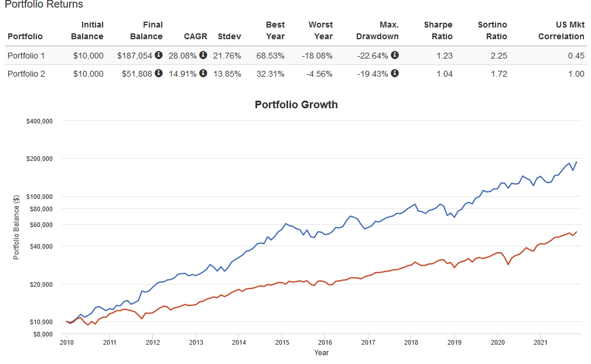The height and width of the screenshot is (364, 591).
Task: Select the Portfolio 1 row label
Action: tap(26, 56)
